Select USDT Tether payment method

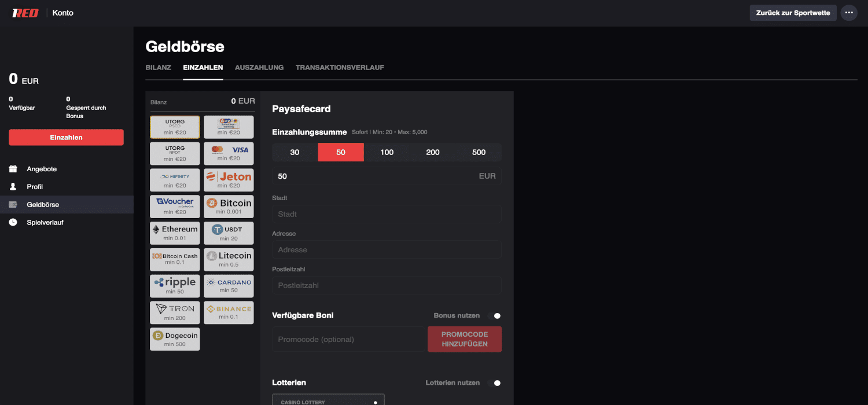(229, 233)
